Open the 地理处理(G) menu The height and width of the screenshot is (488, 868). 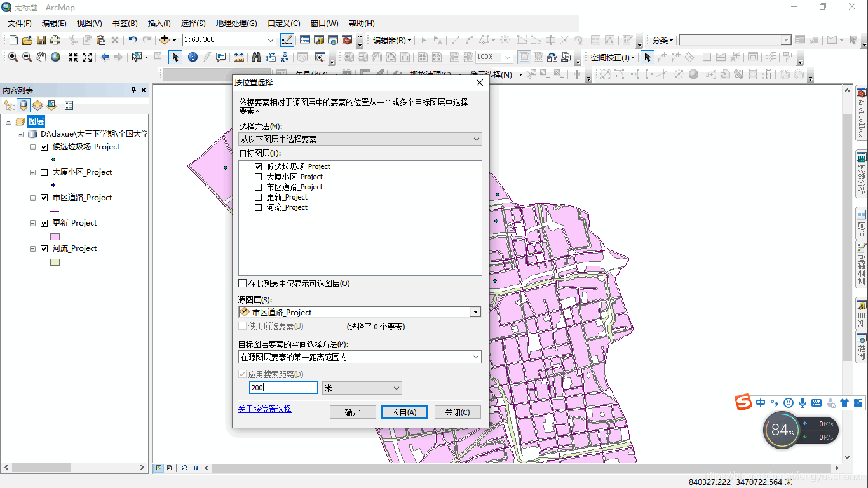pos(236,23)
